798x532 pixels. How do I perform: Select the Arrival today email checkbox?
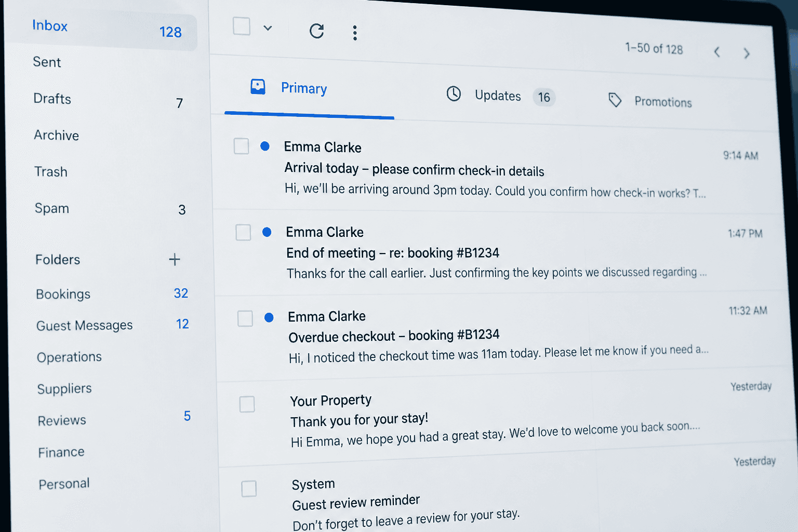click(241, 146)
